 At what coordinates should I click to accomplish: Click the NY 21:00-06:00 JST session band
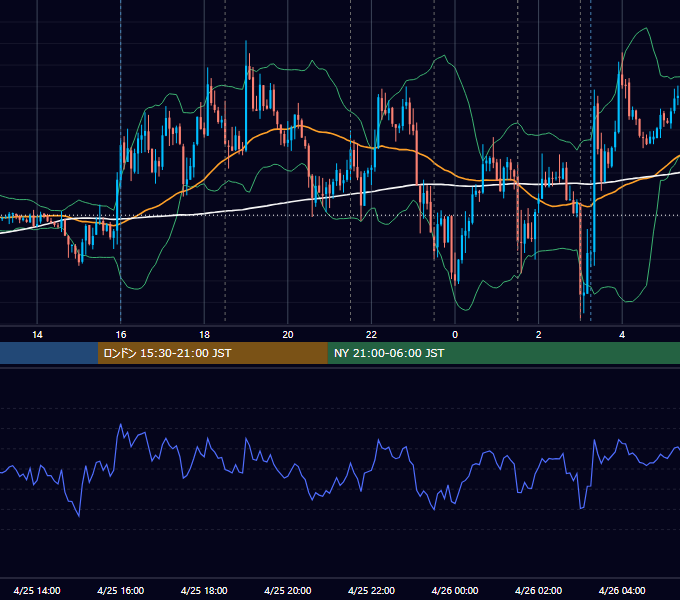[503, 353]
